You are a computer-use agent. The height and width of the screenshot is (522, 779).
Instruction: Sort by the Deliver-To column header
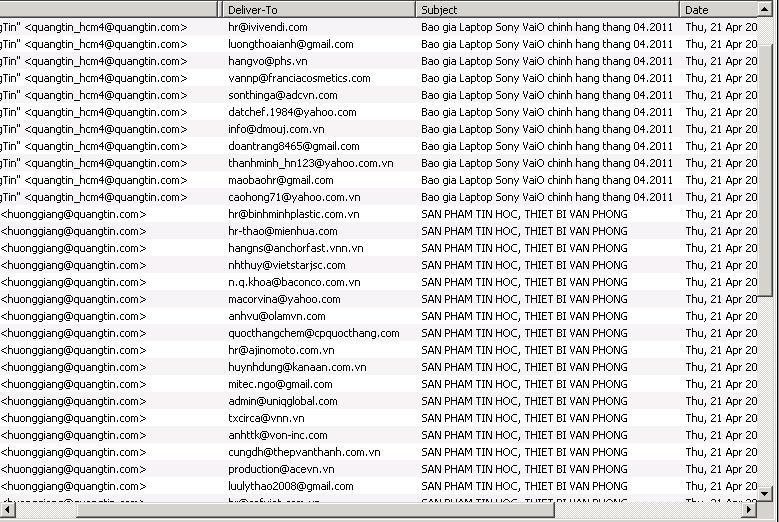[318, 9]
